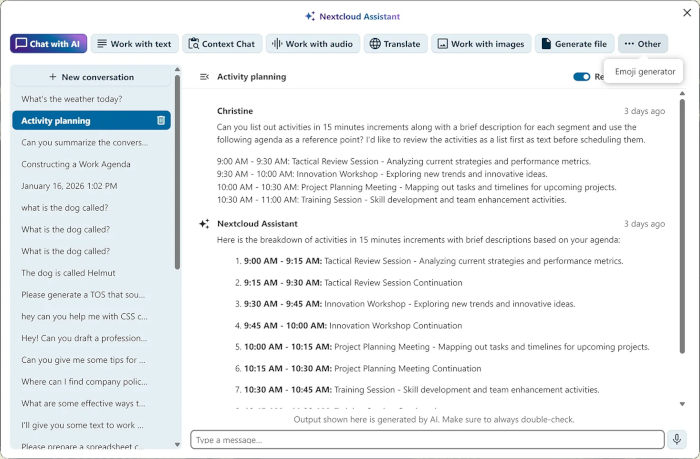The image size is (700, 459).
Task: Select "Constructing a Work Agenda" conversation
Action: click(x=76, y=164)
